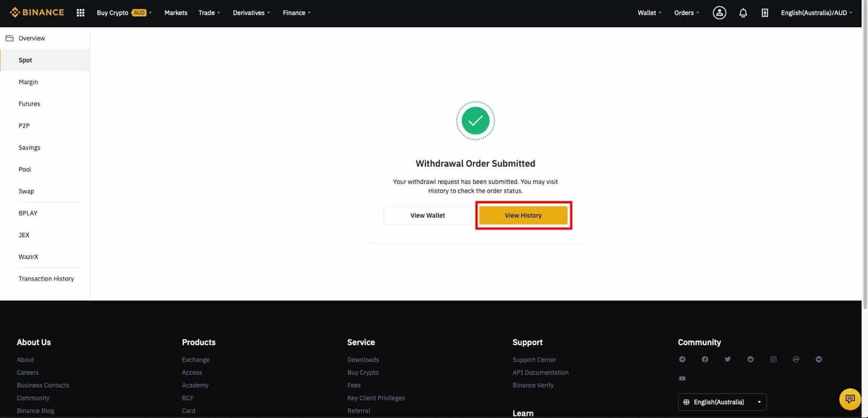Open the footer Buy Crypto service link
The image size is (868, 418).
pos(363,372)
